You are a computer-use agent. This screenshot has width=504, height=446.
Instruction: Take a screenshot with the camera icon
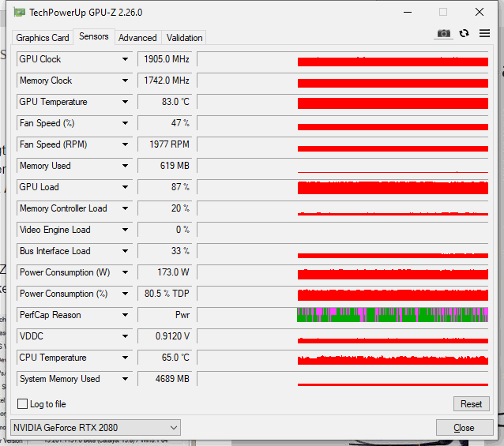pos(444,33)
